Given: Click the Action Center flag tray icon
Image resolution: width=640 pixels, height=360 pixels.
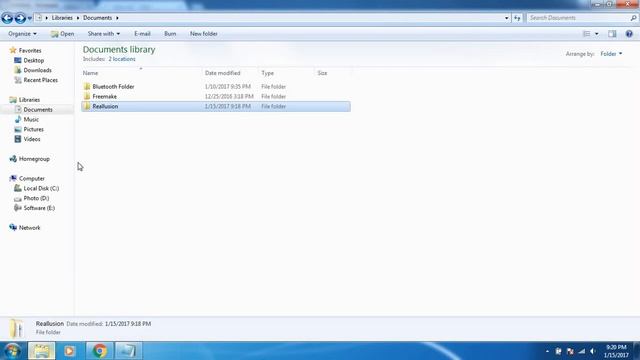Looking at the screenshot, I should (570, 351).
